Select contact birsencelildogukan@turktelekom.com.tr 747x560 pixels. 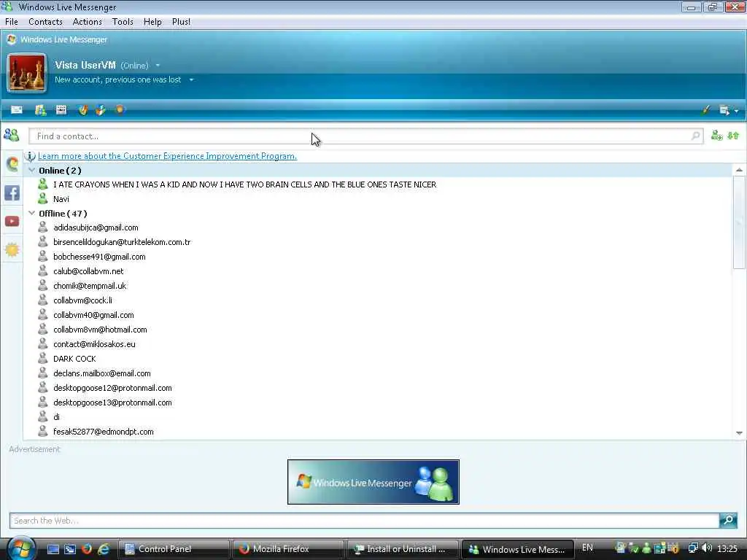tap(122, 242)
